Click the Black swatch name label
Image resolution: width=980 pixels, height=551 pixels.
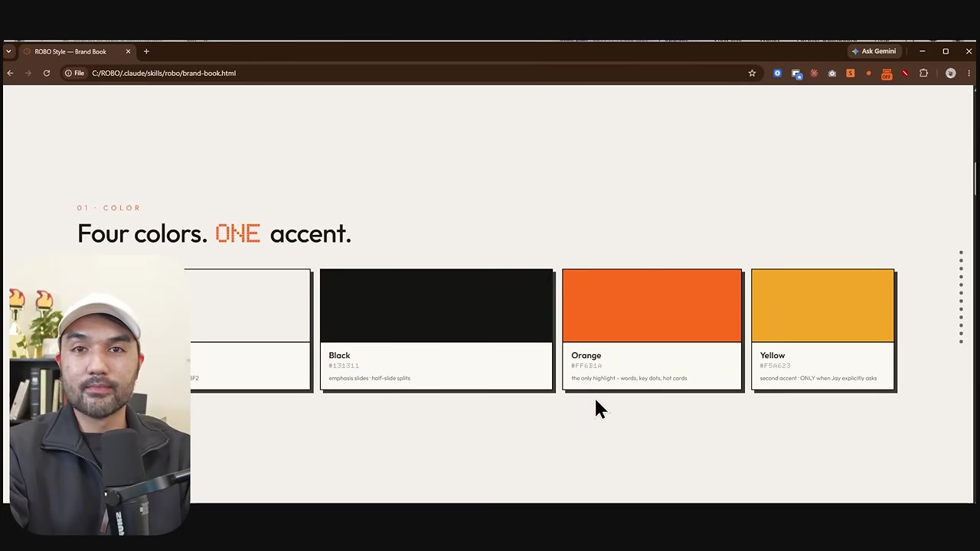339,355
